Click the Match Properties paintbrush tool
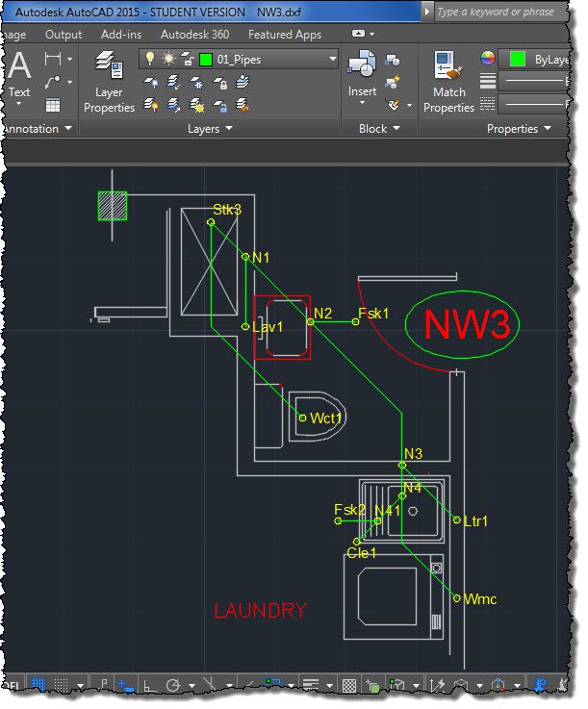Viewport: 588px width, 709px height. pyautogui.click(x=448, y=82)
